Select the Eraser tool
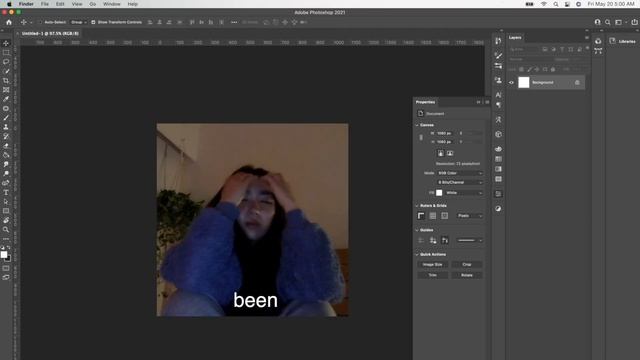The width and height of the screenshot is (640, 360). click(x=6, y=146)
